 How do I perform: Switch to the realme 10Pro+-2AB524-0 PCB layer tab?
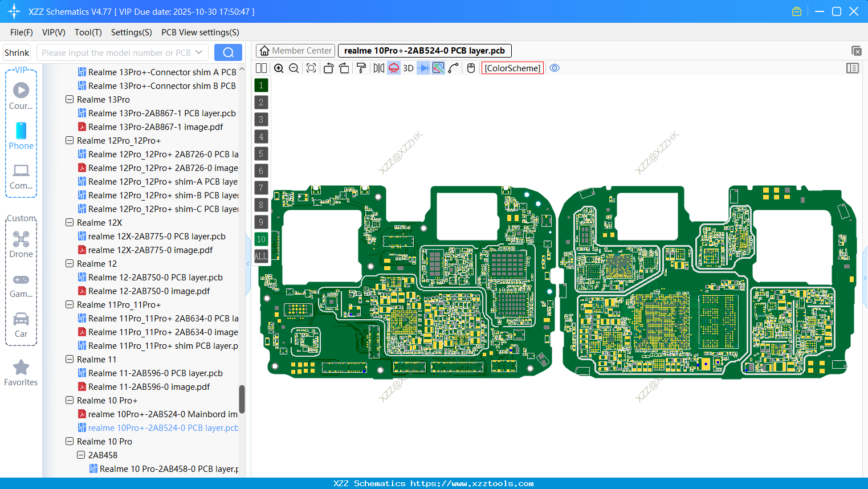point(425,50)
